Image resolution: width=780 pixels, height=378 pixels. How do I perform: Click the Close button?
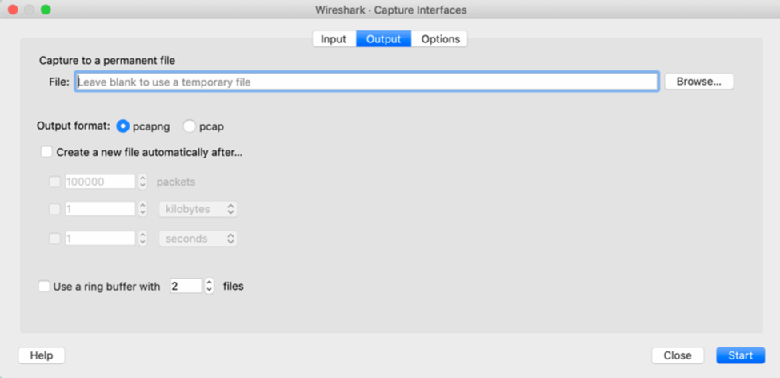(678, 356)
